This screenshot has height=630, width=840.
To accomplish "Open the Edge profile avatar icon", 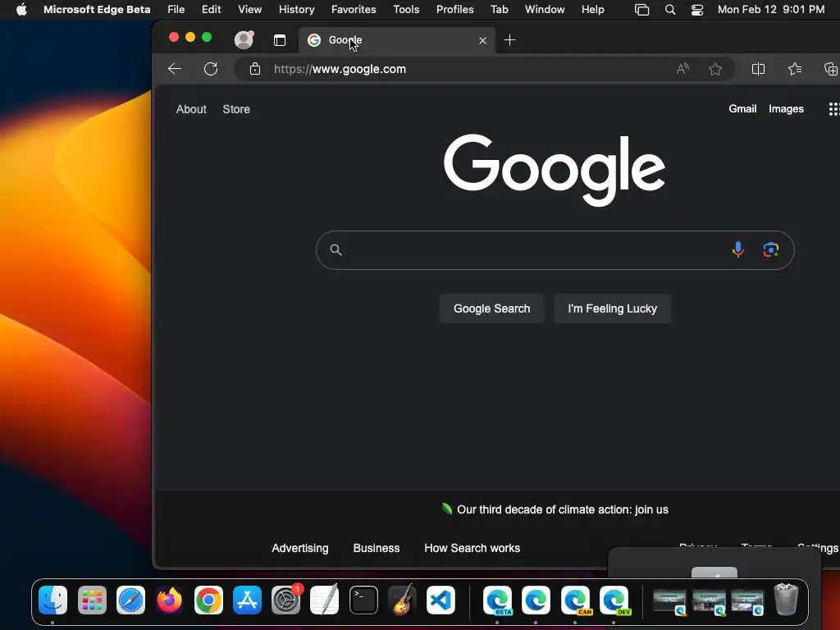I will 244,39.
